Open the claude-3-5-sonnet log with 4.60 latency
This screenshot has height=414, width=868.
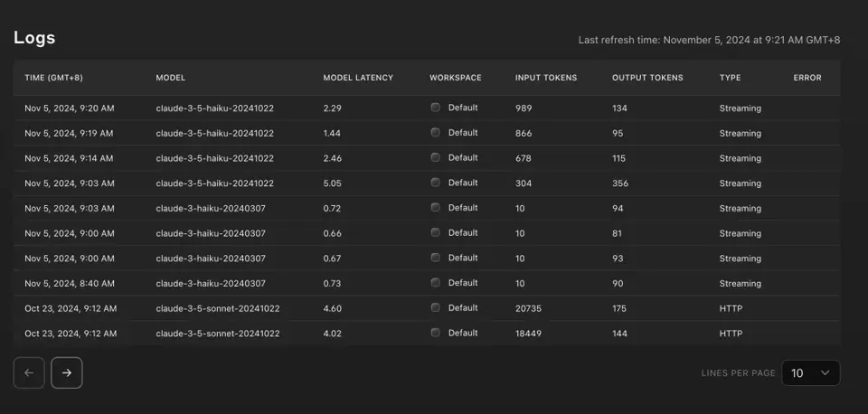pos(426,308)
